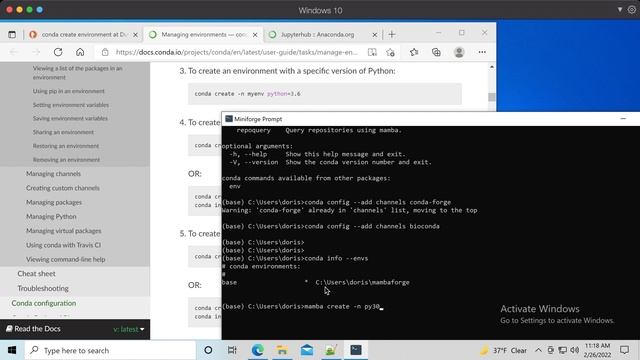Click the taskbar search box
Viewport: 640px width, 360px height.
pos(110,350)
